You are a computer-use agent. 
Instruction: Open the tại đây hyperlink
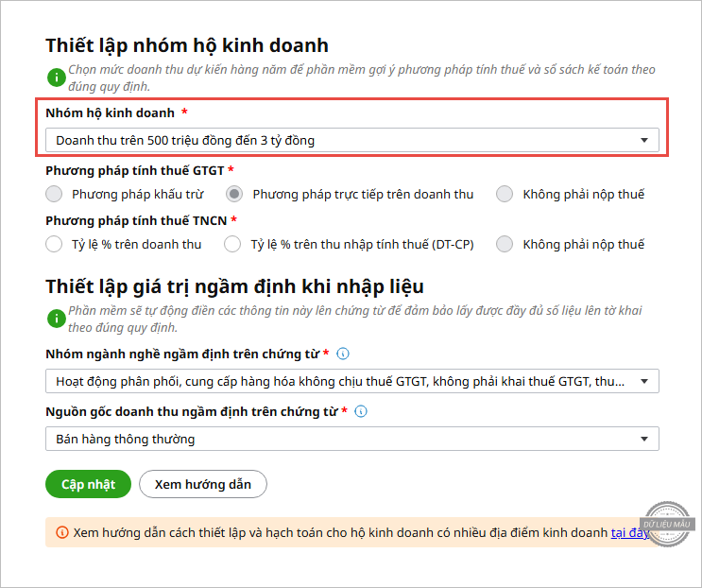pyautogui.click(x=630, y=533)
